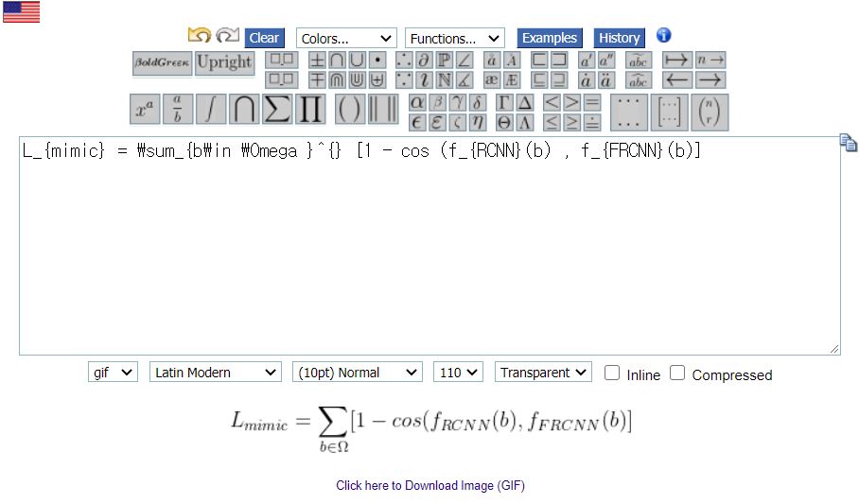Open the Colors dropdown
Screen dimensions: 859x504
[346, 39]
